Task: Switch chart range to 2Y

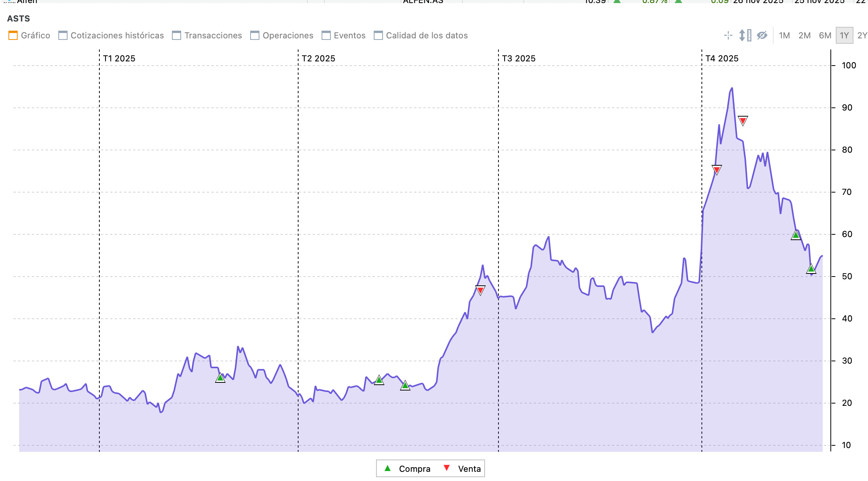Action: 862,36
